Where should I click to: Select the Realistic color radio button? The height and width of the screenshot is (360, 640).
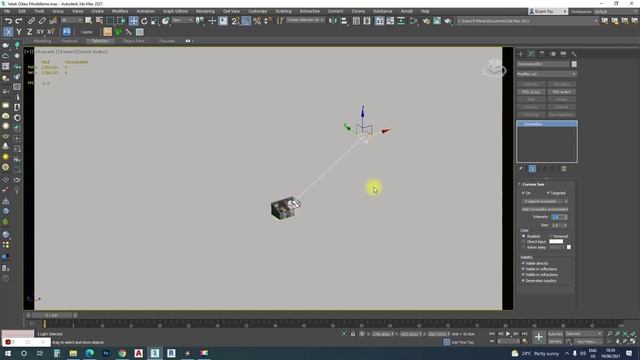tap(523, 236)
